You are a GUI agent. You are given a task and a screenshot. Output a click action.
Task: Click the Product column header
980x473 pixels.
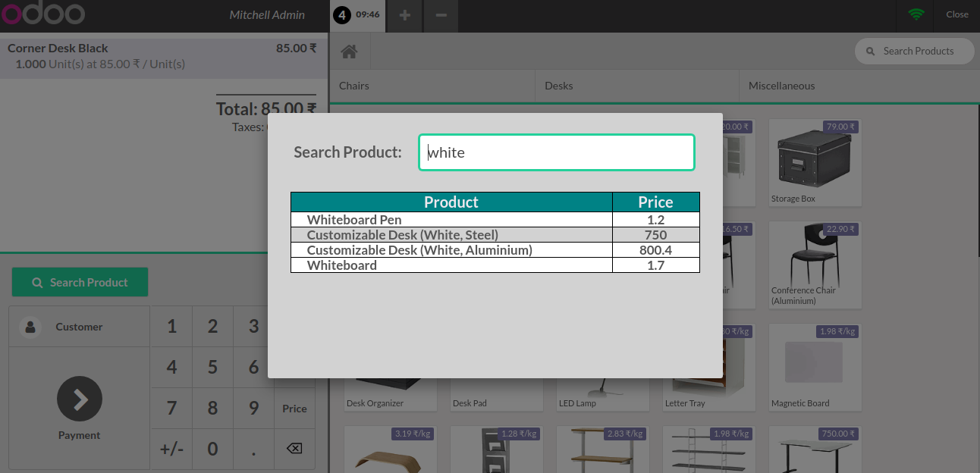[x=451, y=202]
